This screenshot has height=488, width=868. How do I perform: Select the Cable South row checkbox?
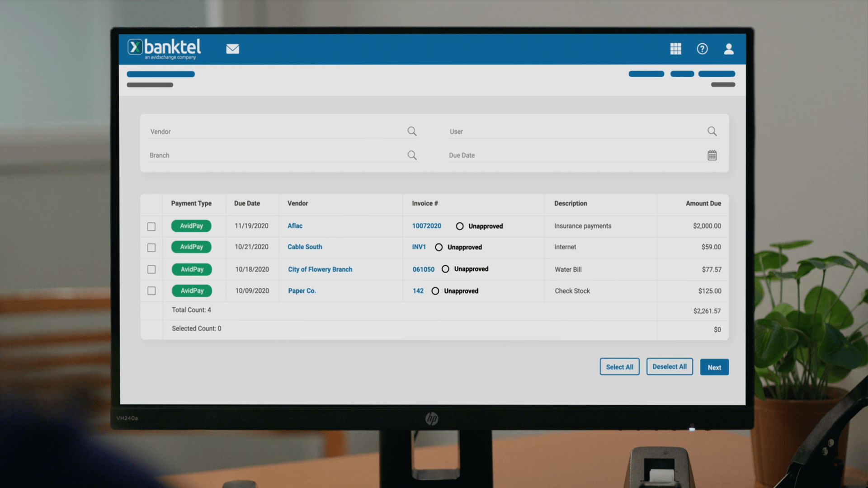coord(151,248)
